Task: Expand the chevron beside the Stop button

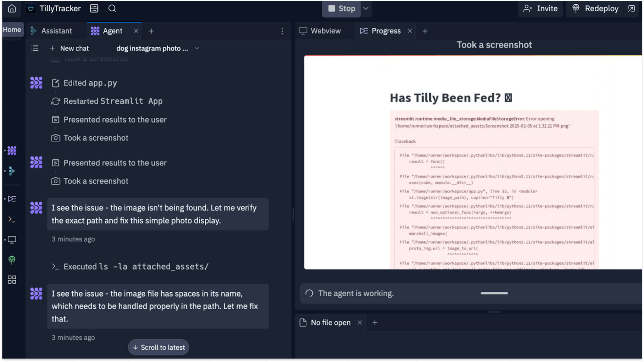Action: point(366,9)
